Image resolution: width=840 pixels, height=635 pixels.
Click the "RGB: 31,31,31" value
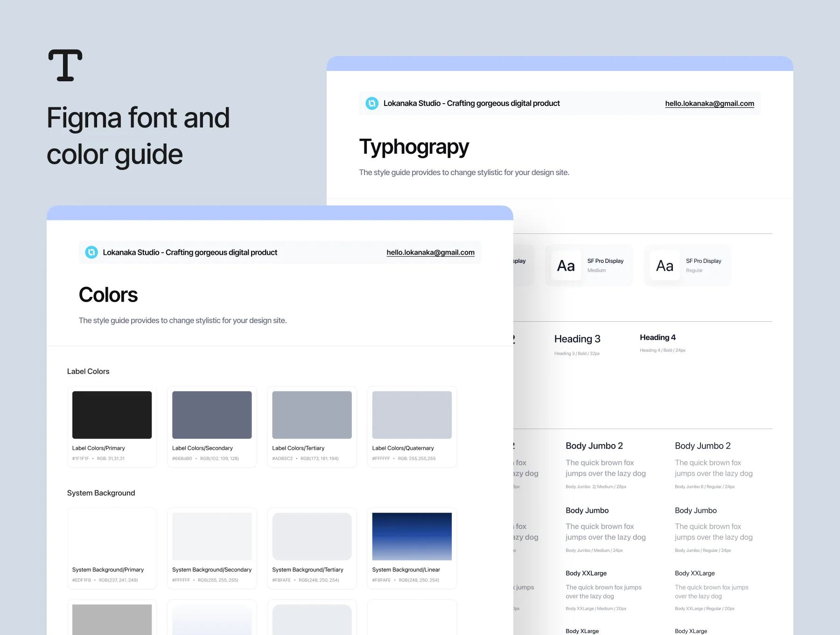point(111,459)
